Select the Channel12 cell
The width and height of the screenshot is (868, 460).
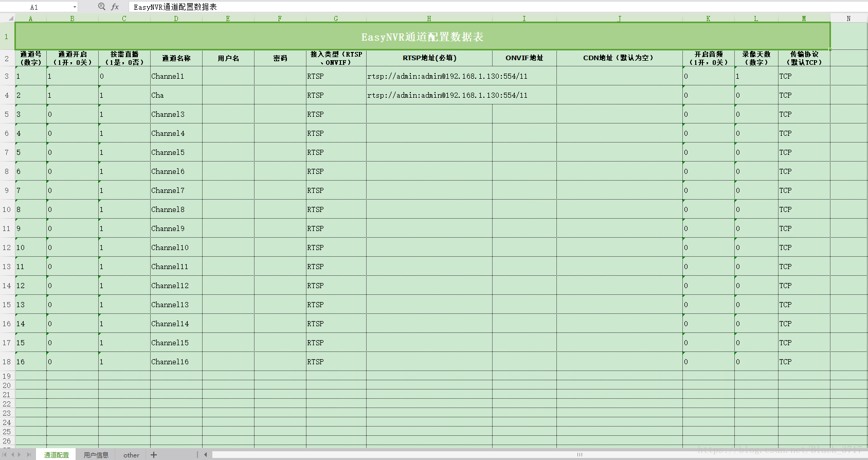(176, 286)
